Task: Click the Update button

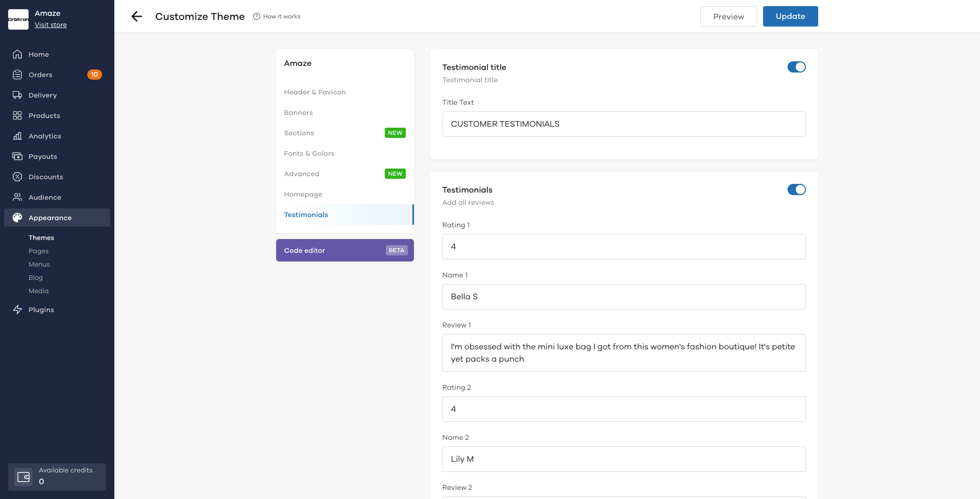Action: pyautogui.click(x=790, y=16)
